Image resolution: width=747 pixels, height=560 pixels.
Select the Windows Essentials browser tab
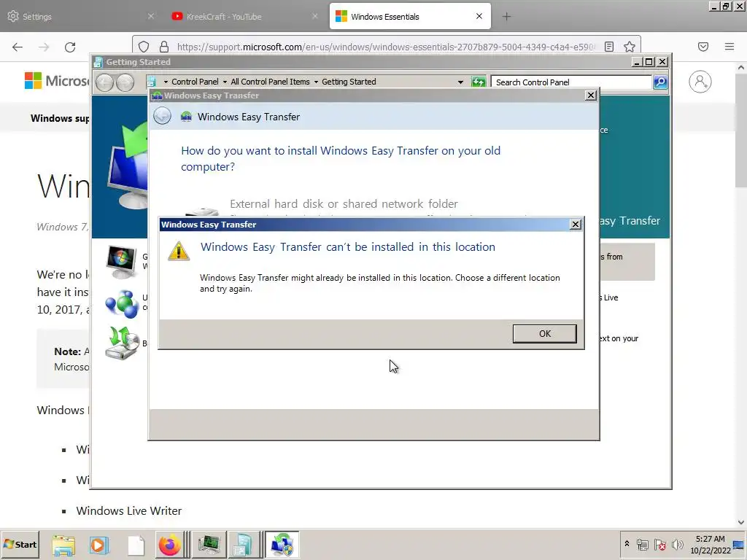(410, 17)
